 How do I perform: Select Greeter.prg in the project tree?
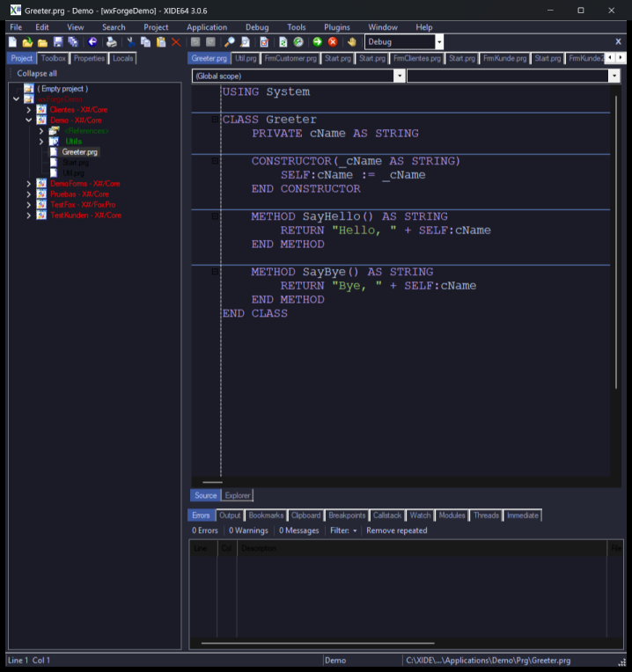click(x=79, y=152)
